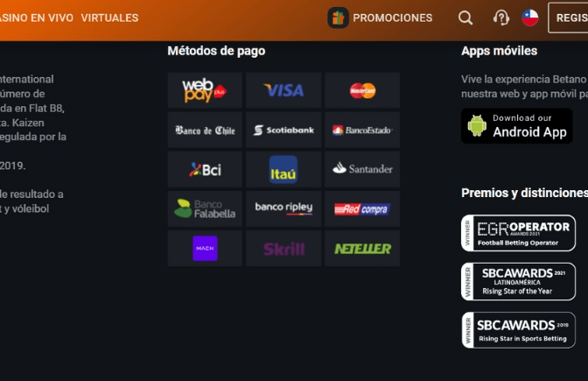Screen dimensions: 588x381
Task: Click the MasterCard payment logo
Action: tap(362, 90)
